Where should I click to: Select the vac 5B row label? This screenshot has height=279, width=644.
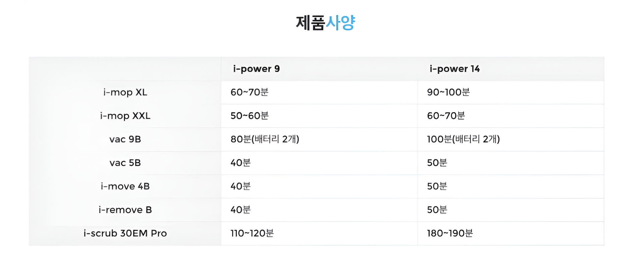(x=125, y=163)
